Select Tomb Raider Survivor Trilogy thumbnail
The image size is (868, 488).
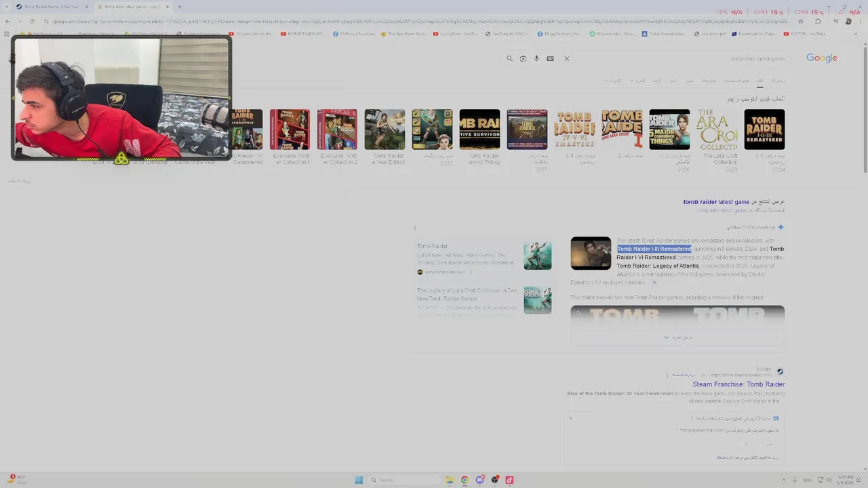coord(479,129)
